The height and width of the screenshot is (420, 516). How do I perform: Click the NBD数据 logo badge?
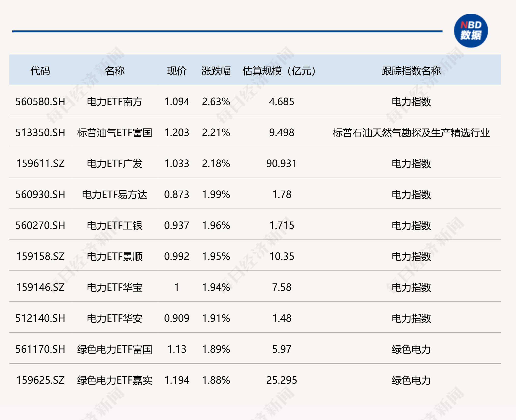[x=471, y=31]
